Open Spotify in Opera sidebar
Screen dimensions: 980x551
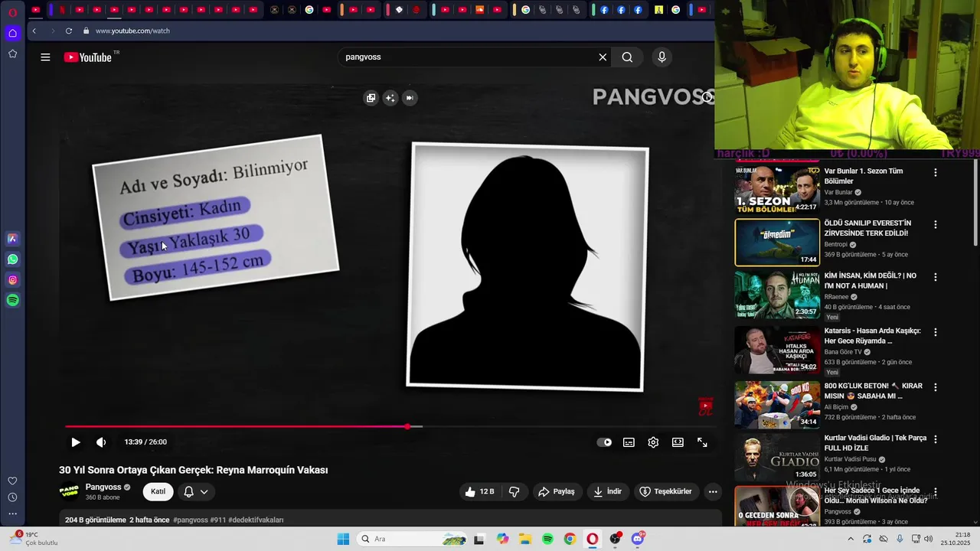pos(12,301)
